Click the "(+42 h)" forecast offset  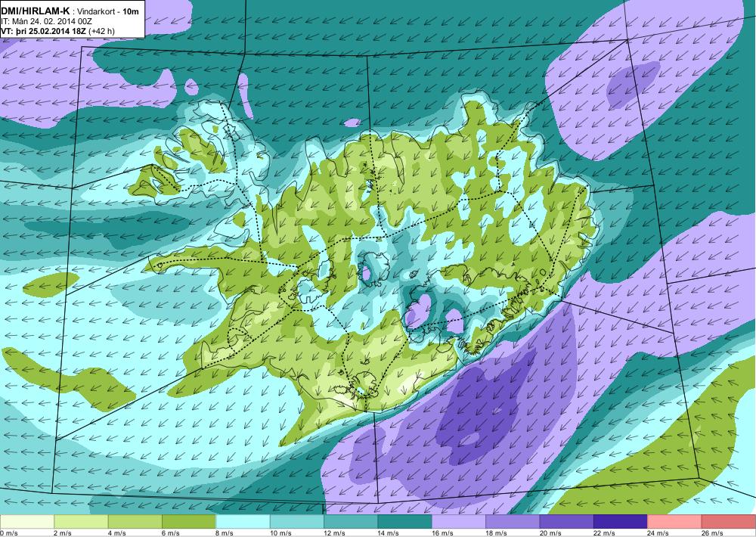pyautogui.click(x=102, y=32)
